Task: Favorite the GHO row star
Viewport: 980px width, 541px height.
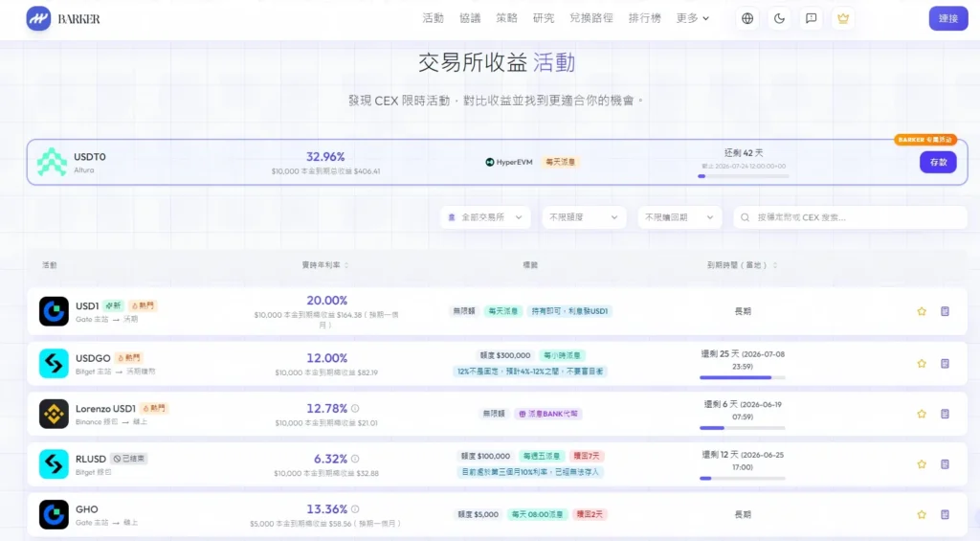Action: pos(922,515)
